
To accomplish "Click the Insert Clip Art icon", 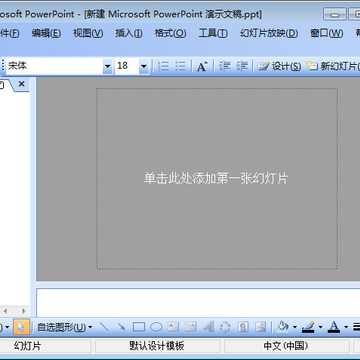I will (x=244, y=327).
